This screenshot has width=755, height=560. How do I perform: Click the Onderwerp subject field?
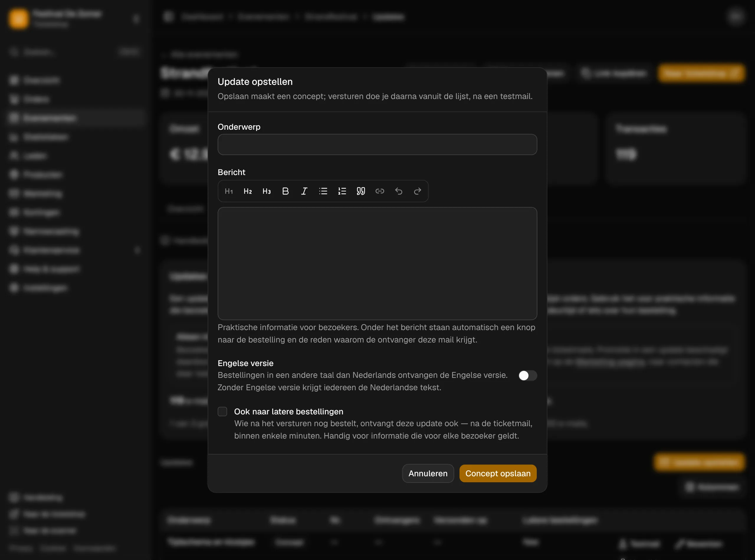[x=377, y=144]
